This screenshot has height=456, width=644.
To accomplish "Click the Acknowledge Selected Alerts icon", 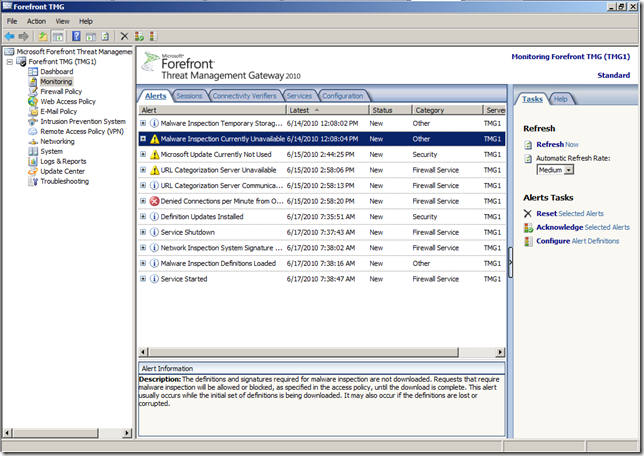I will [x=528, y=228].
